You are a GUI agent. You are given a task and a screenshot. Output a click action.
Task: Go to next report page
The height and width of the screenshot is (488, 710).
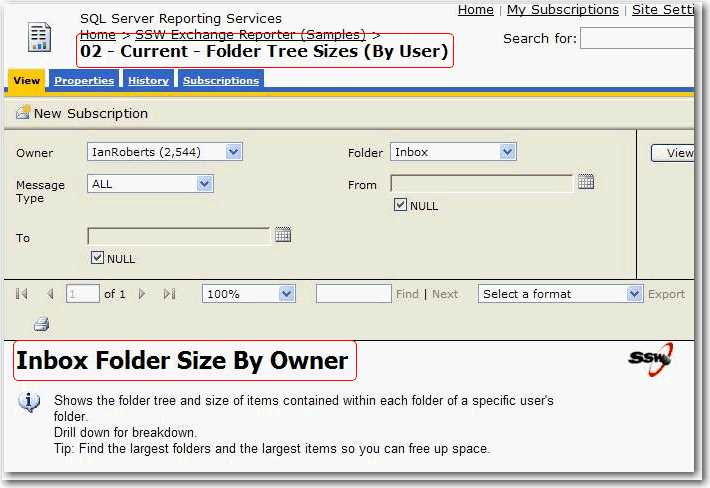click(142, 294)
